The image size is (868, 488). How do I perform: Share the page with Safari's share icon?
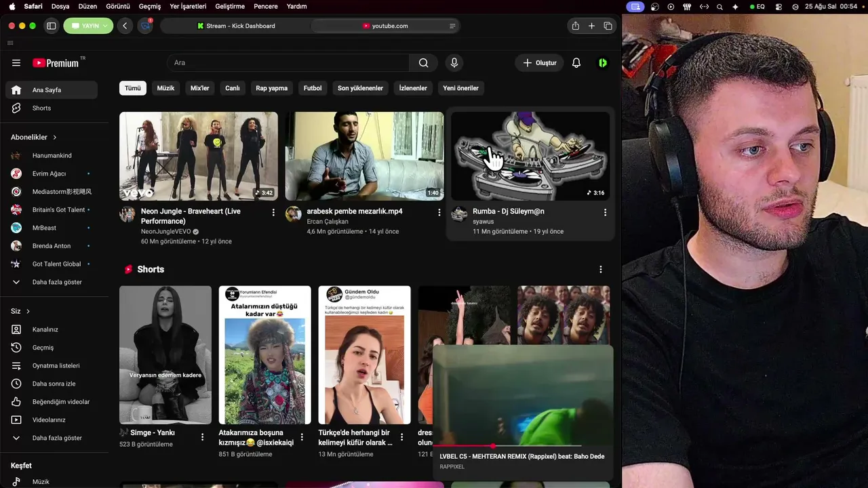[x=576, y=26]
